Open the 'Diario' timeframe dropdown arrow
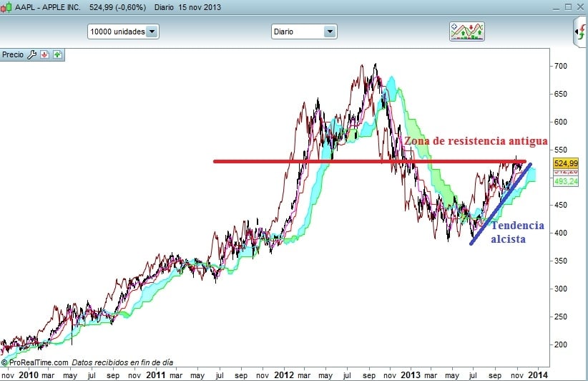The height and width of the screenshot is (381, 588). 330,32
